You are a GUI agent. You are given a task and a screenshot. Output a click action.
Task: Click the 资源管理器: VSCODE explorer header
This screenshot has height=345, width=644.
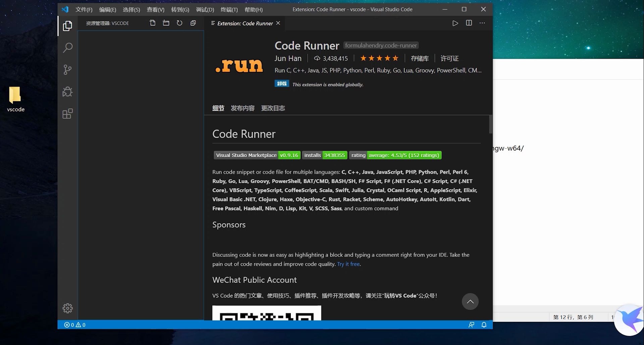(x=107, y=23)
